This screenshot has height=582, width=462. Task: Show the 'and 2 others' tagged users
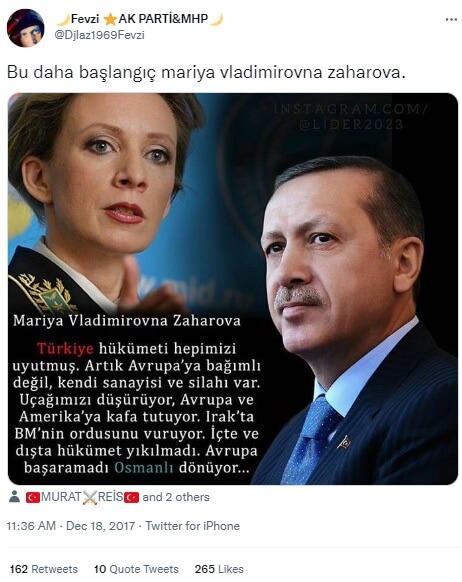tap(176, 497)
